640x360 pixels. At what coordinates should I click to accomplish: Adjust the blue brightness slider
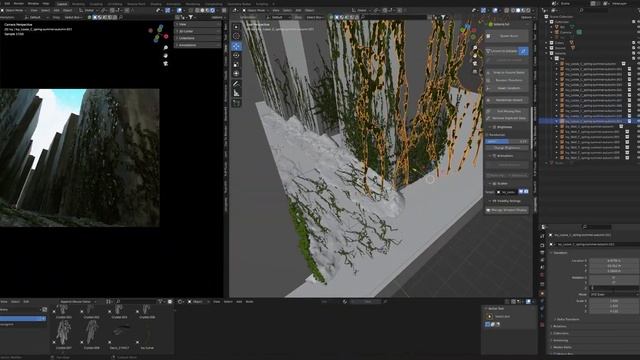pos(507,141)
